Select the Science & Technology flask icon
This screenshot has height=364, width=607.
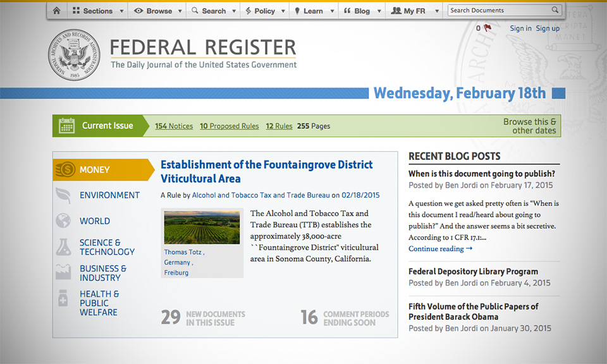point(63,247)
